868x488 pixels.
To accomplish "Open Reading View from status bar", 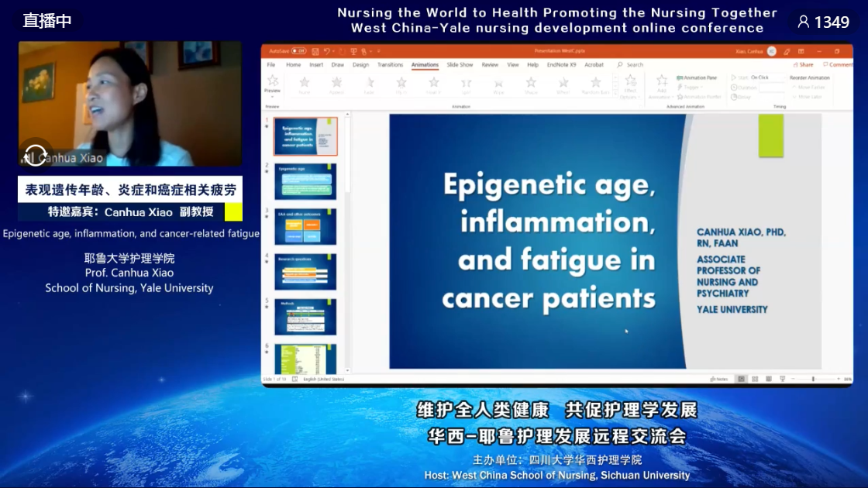I will (x=768, y=379).
